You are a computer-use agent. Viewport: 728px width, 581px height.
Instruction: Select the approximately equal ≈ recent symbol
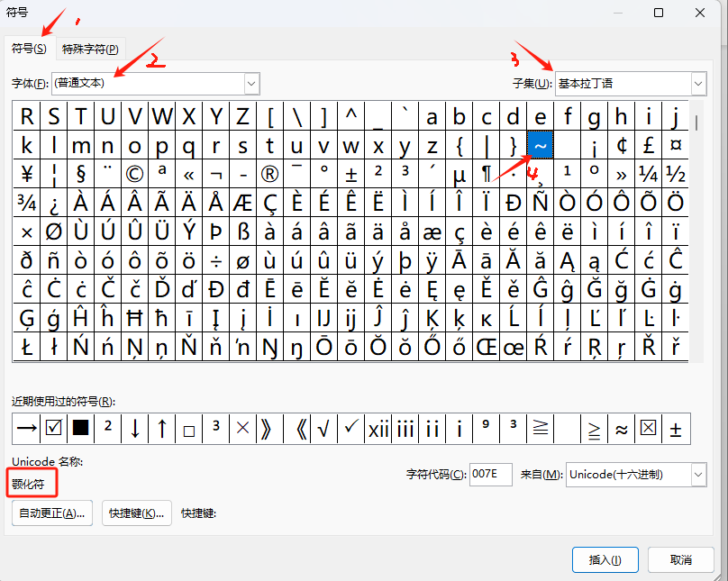pos(621,429)
